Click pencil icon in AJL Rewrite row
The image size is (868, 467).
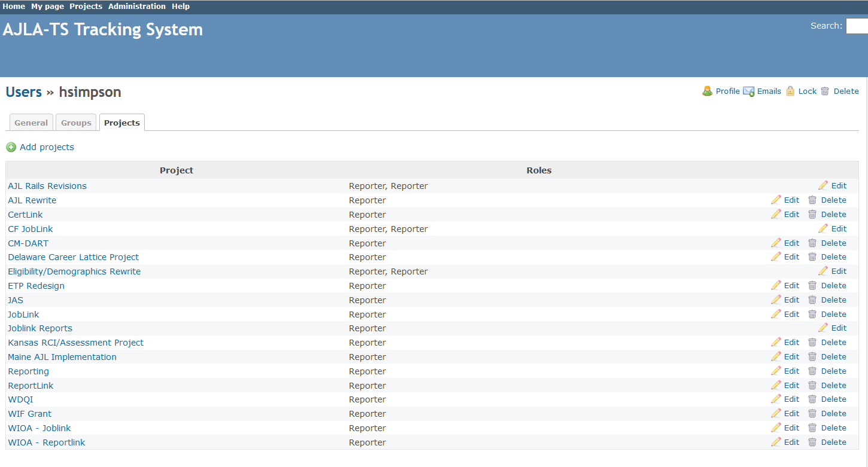(x=776, y=200)
